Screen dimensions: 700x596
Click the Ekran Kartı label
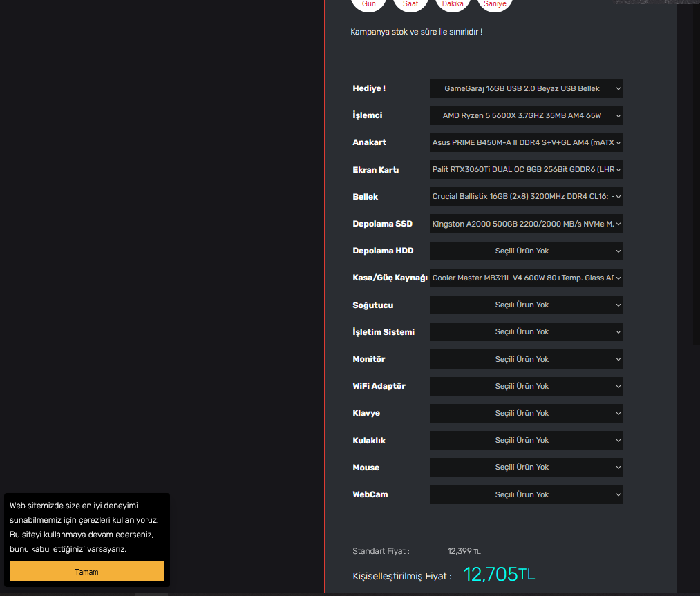point(375,169)
